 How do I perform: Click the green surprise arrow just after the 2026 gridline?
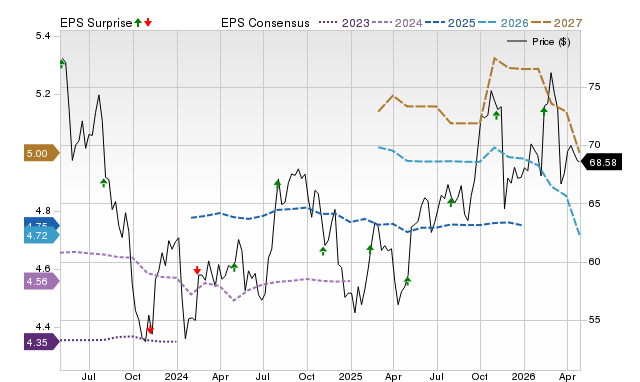pos(544,111)
